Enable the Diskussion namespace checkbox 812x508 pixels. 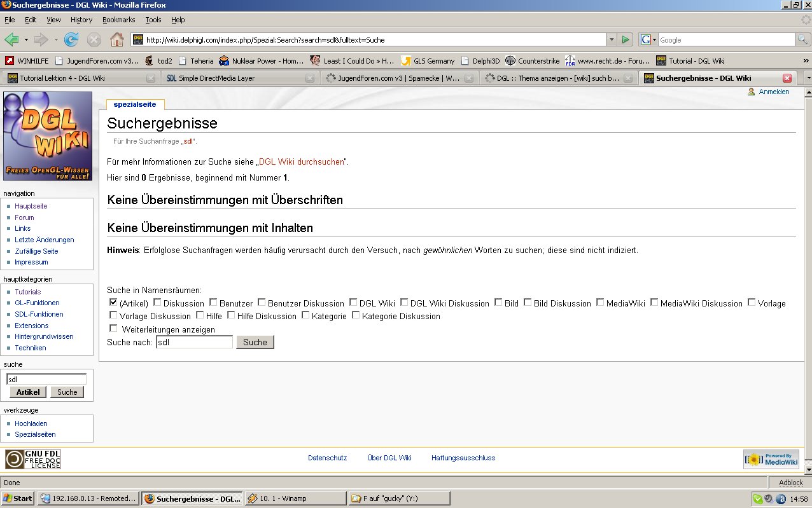[157, 303]
